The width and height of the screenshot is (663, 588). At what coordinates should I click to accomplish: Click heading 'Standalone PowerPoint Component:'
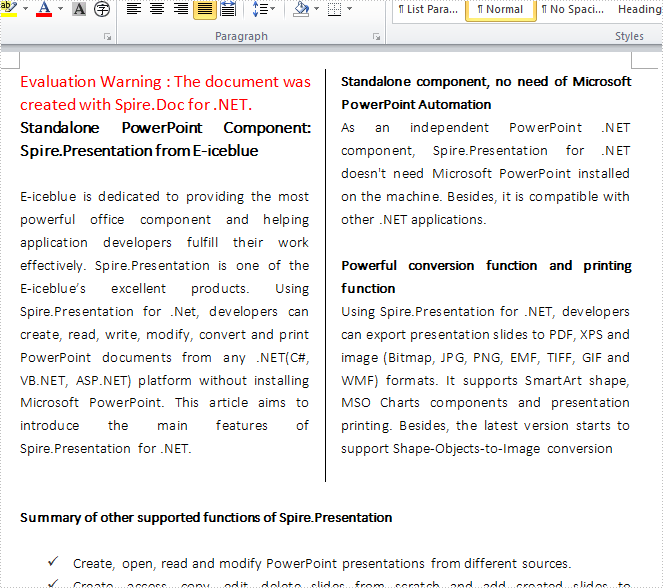point(165,128)
